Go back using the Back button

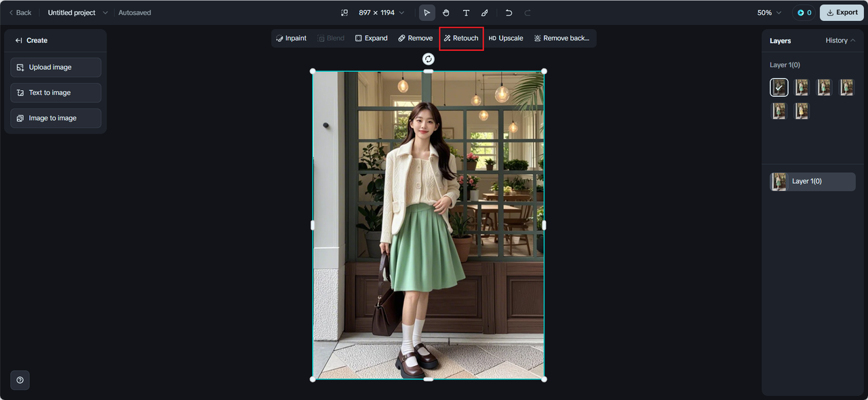click(20, 13)
